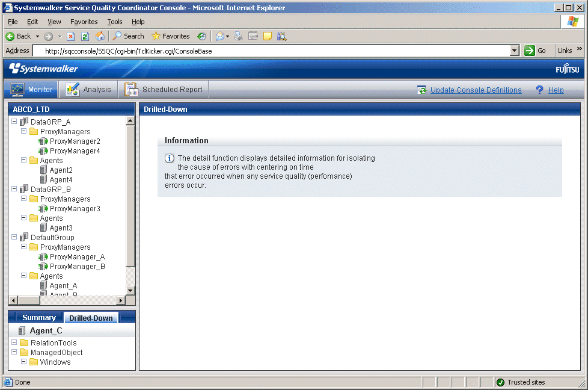Click the blue question mark Help icon
588x390 pixels.
click(x=539, y=90)
